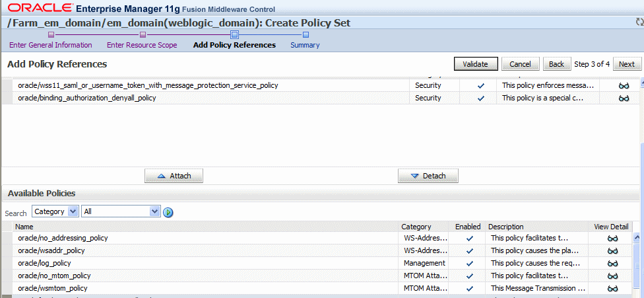Image resolution: width=644 pixels, height=298 pixels.
Task: Click the Summary step marker
Action: click(306, 35)
